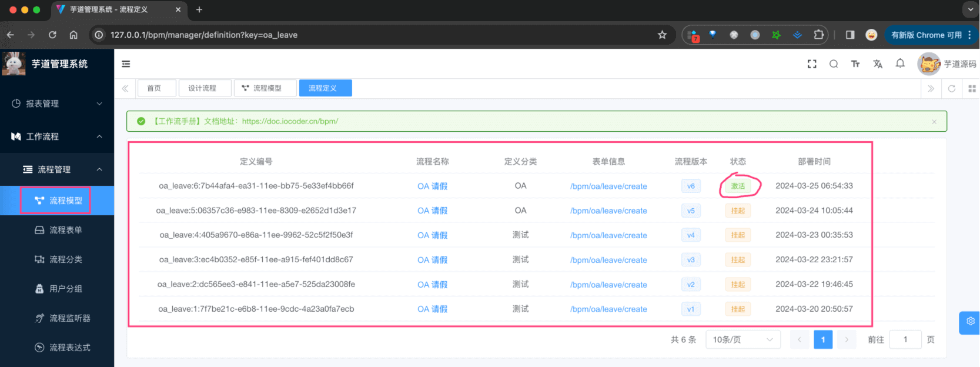Open the 10条/页 page size dropdown
This screenshot has height=367, width=980.
click(742, 339)
